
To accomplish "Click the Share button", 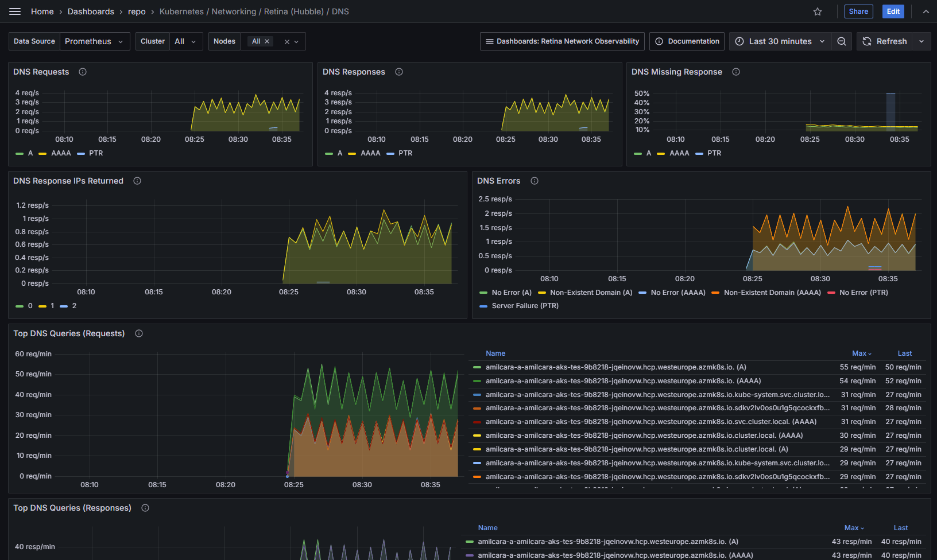I will pyautogui.click(x=858, y=11).
